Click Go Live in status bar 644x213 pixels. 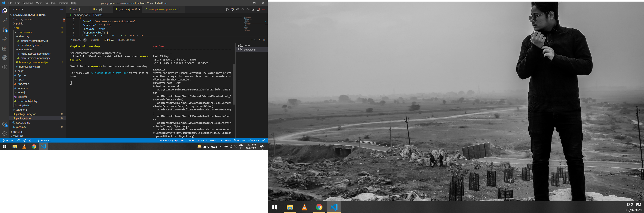coord(239,141)
